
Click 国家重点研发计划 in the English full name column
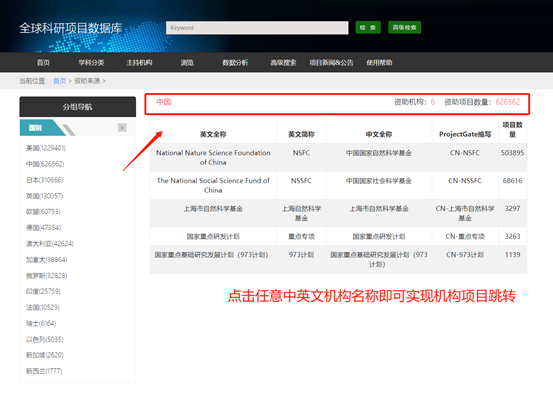coord(213,237)
